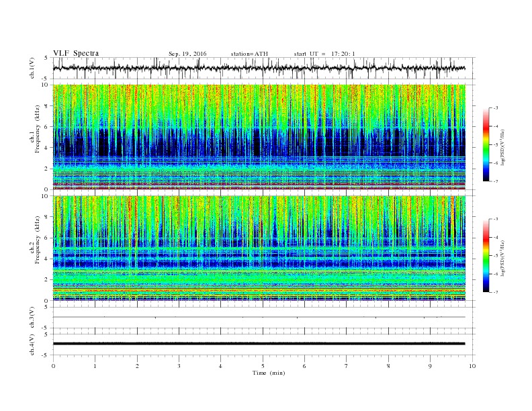Click inside the ch.1 spectrogram panel

point(259,137)
